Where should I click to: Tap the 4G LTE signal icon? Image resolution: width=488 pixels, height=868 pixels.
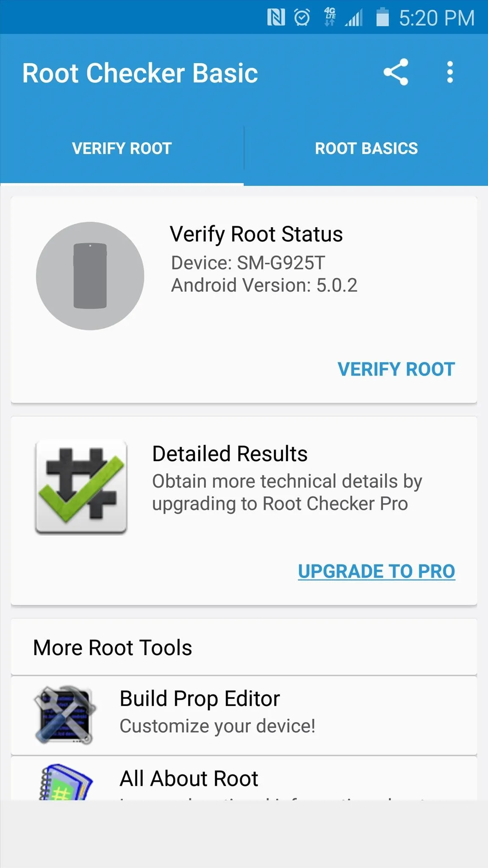330,17
